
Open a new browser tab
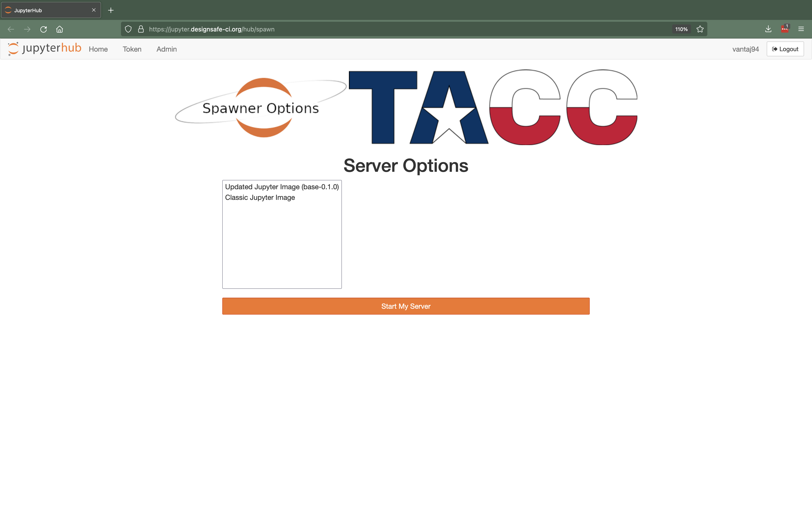click(x=111, y=10)
